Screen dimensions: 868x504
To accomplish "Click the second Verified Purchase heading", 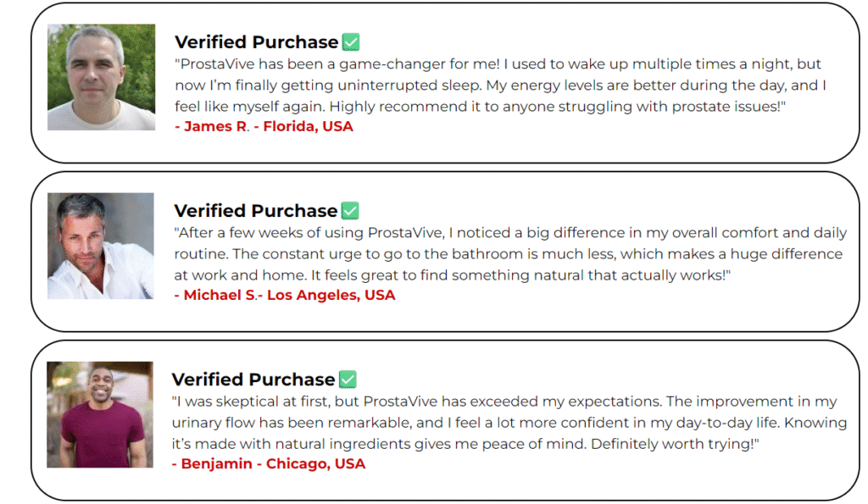I will pyautogui.click(x=256, y=211).
